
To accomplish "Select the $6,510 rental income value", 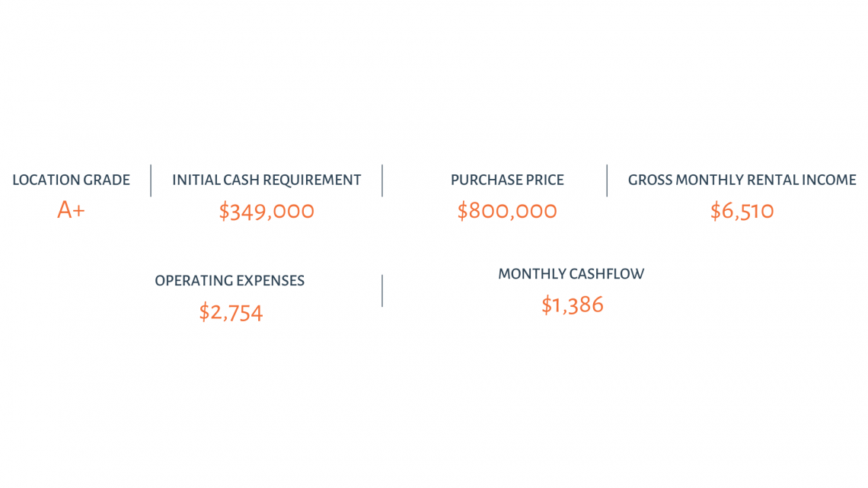I will (742, 211).
